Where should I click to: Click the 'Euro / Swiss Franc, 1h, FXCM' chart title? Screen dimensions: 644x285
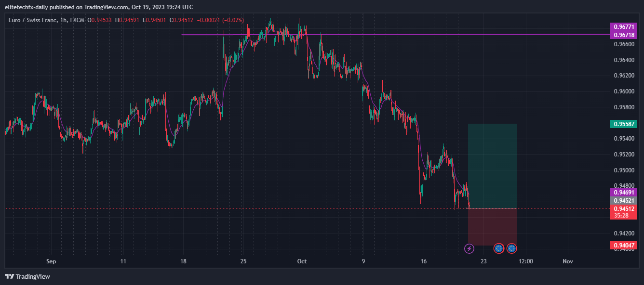point(45,20)
